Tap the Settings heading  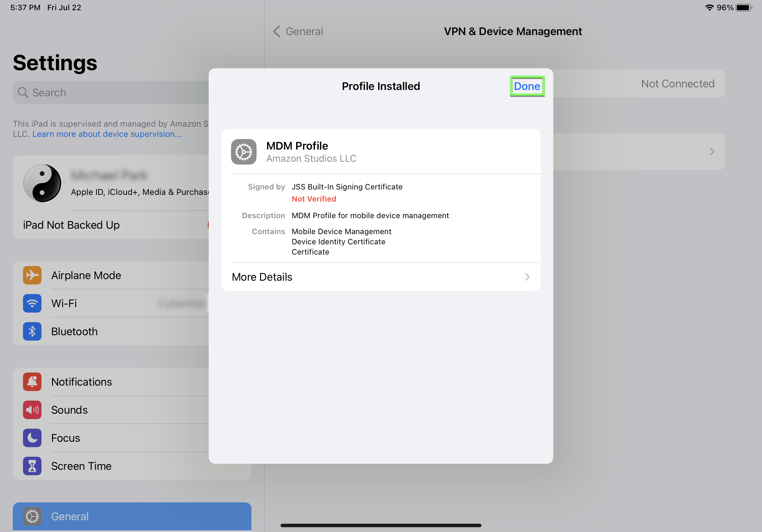(x=55, y=63)
